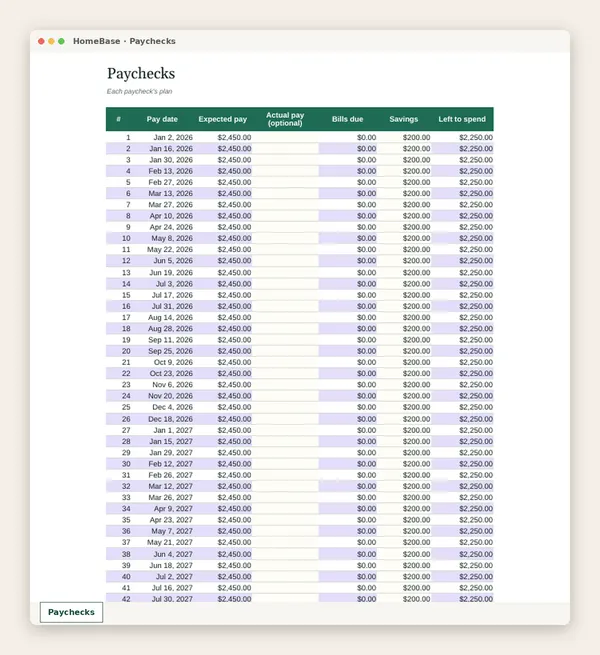Click the Paychecks page title
This screenshot has height=655, width=600.
141,74
